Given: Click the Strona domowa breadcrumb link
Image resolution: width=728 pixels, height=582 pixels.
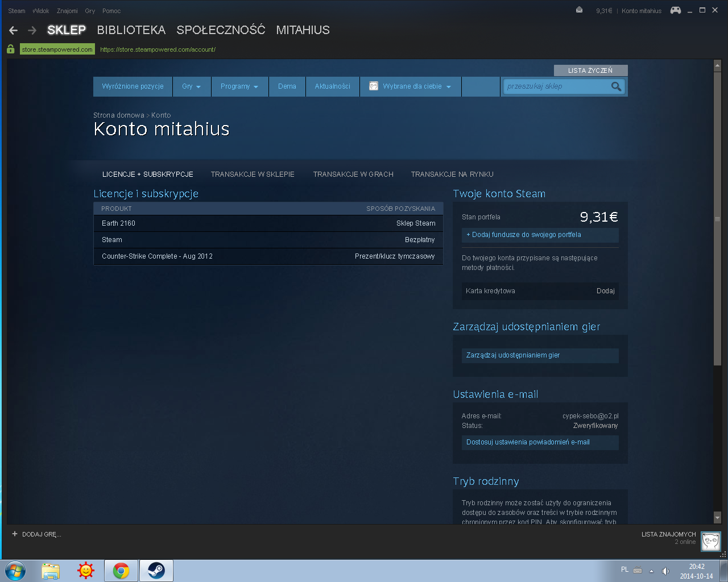Looking at the screenshot, I should (119, 115).
